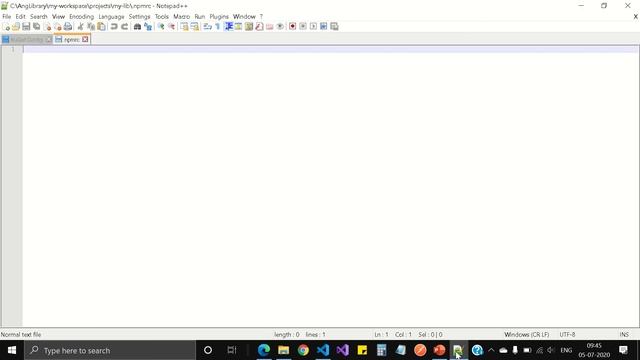
Task: Start macro recording with red button
Action: (292, 27)
